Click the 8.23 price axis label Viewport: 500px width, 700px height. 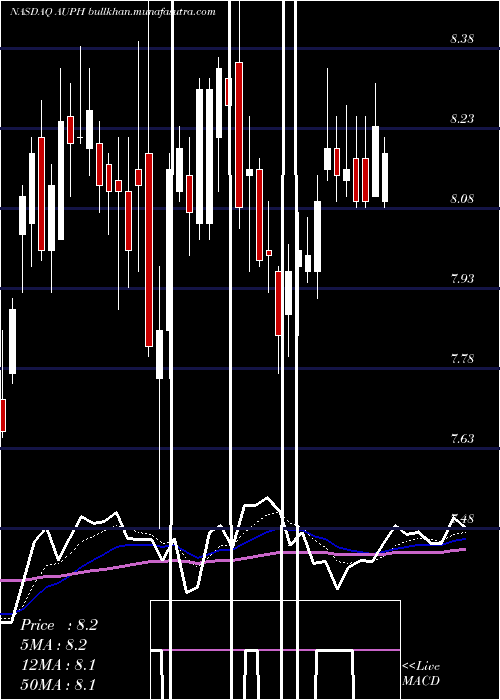(462, 119)
